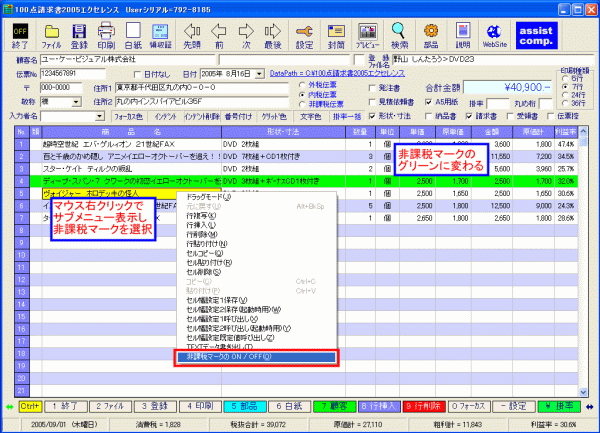600x433 pixels.
Task: Select 非課税マークの ON / OFF menu item
Action: coord(256,357)
